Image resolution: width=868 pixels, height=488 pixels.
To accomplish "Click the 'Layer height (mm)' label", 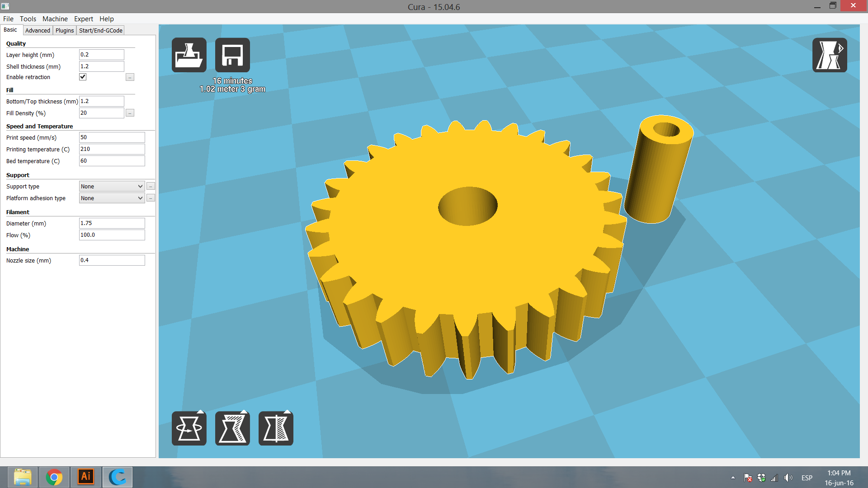I will (30, 55).
